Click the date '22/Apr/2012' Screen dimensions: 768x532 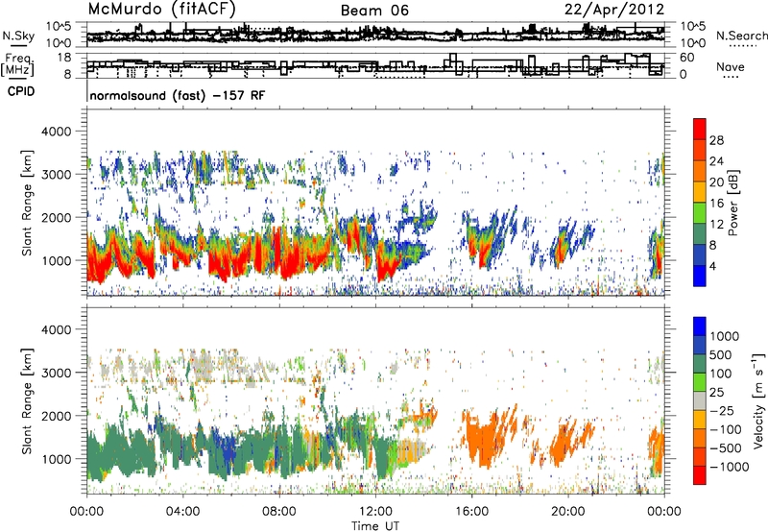coord(614,10)
